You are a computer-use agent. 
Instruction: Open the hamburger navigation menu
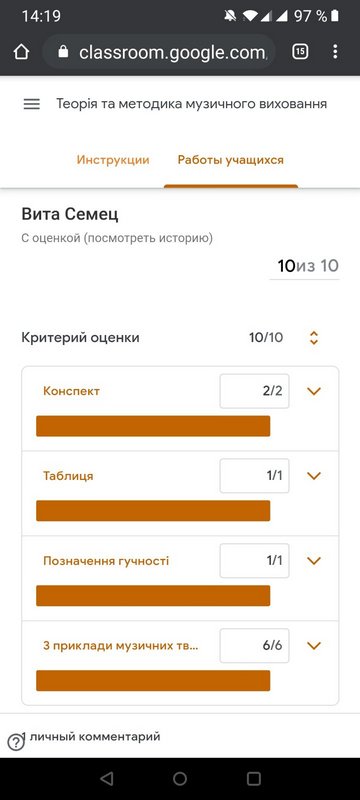coord(32,104)
